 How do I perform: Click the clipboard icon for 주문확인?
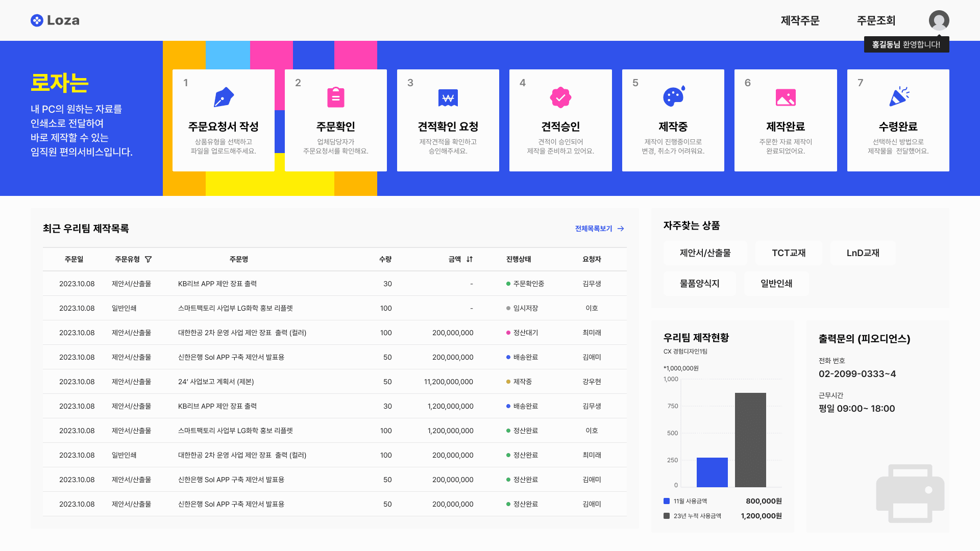pos(336,97)
